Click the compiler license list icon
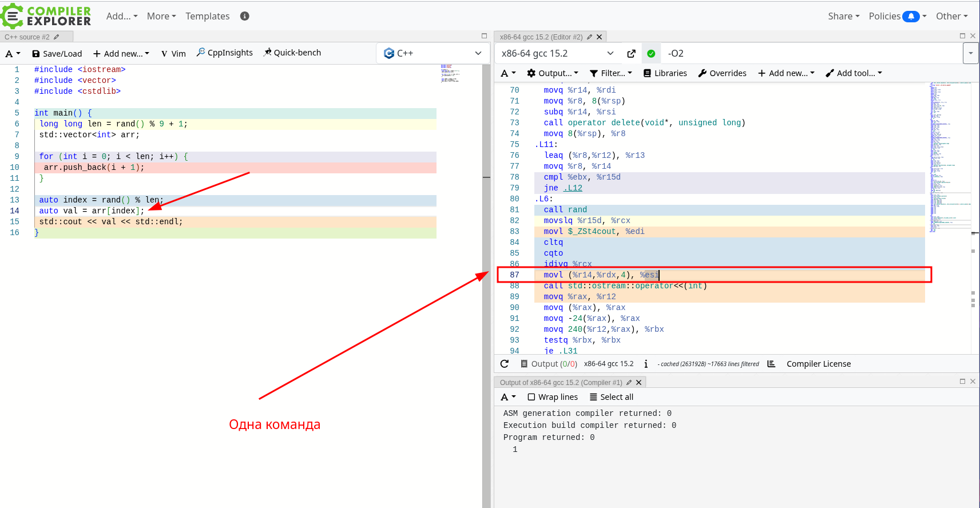The width and height of the screenshot is (980, 508). click(x=771, y=364)
